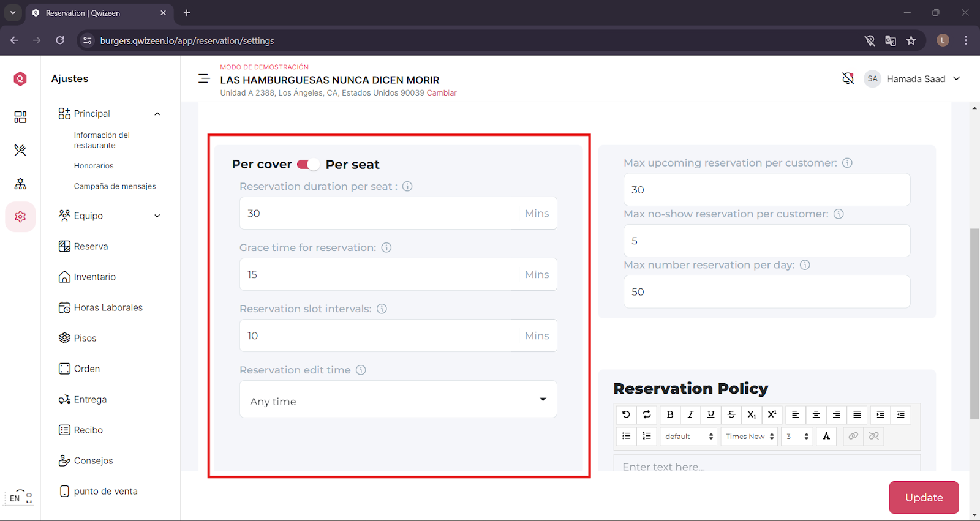The width and height of the screenshot is (980, 521).
Task: Click the Update button
Action: [924, 497]
